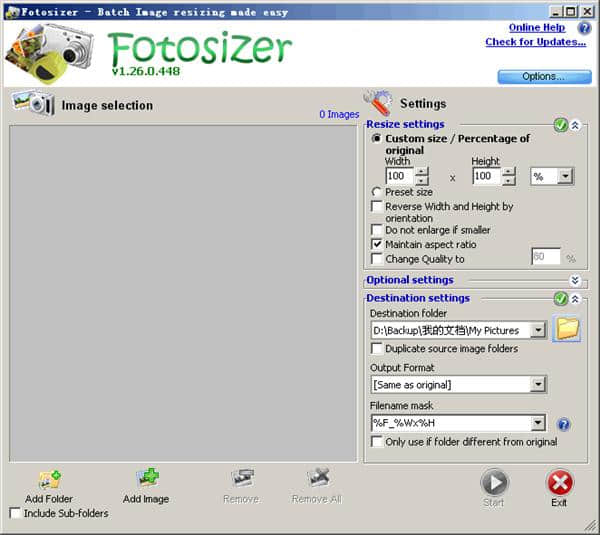Minimize the Fotosizer window

point(557,12)
